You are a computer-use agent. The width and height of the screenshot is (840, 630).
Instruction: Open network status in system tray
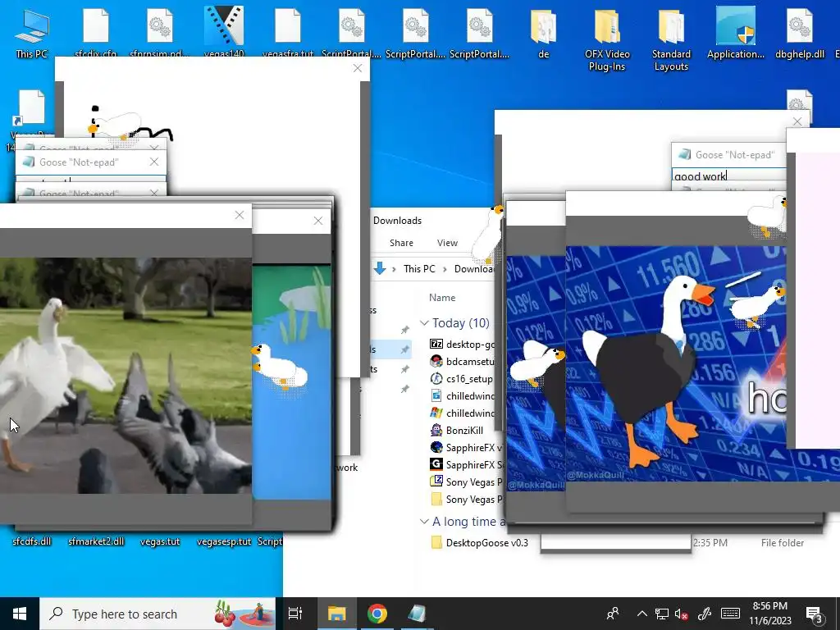(x=662, y=614)
